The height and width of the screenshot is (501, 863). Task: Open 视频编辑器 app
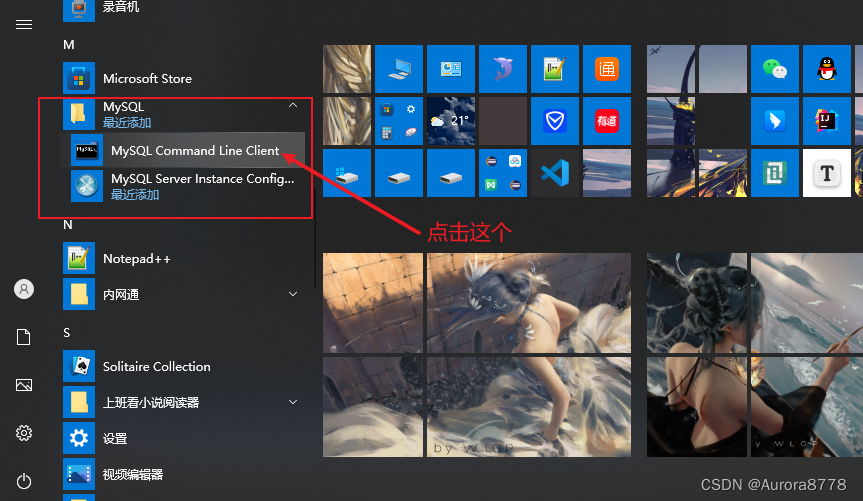183,474
